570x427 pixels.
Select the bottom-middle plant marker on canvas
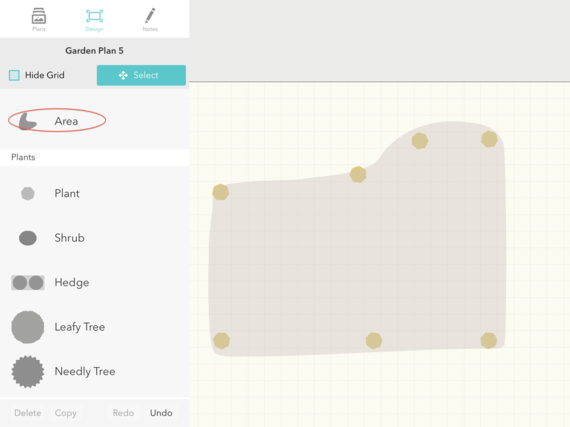click(x=374, y=341)
